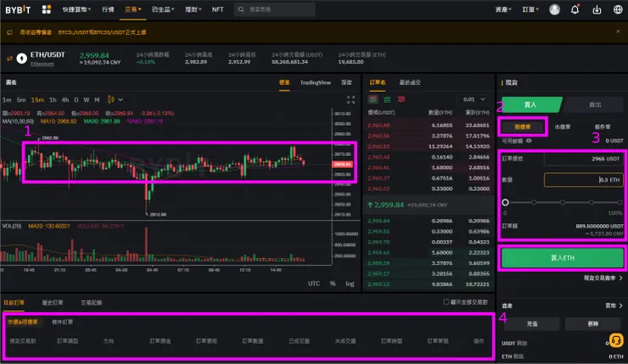Viewport: 628px width, 364px height.
Task: Select the 5m timeframe
Action: tap(21, 100)
